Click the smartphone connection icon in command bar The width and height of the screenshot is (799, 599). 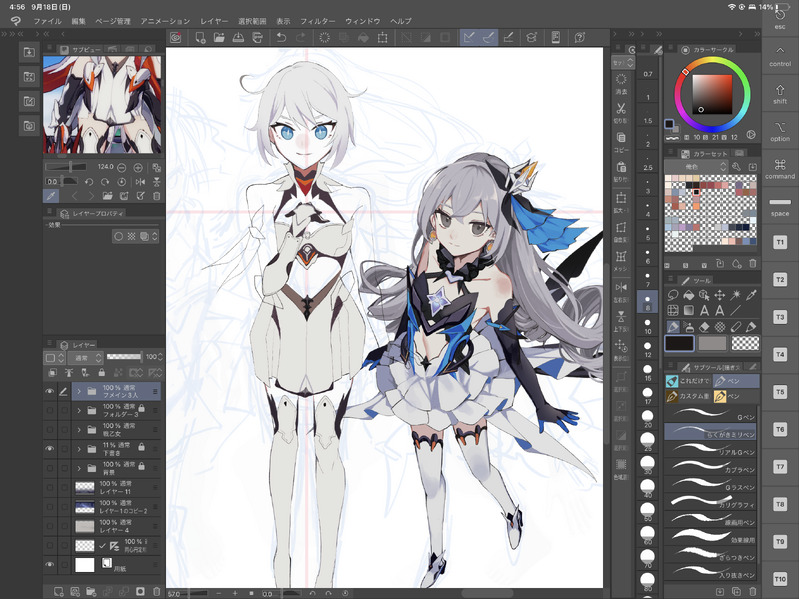[x=555, y=37]
